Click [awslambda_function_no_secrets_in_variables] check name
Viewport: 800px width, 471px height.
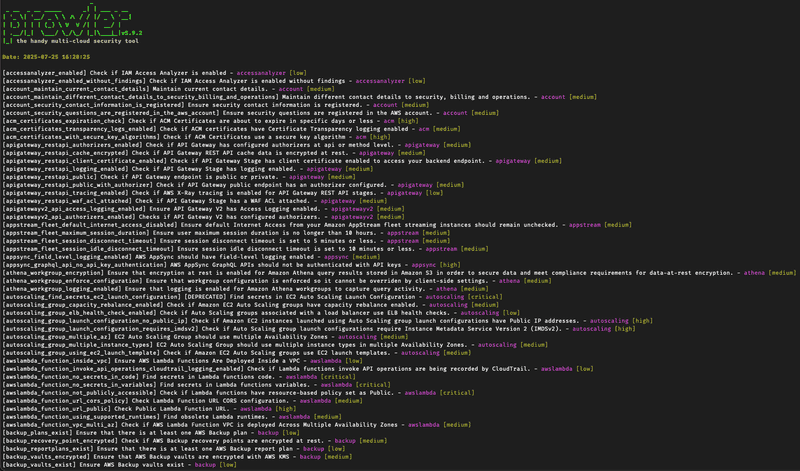pos(79,385)
